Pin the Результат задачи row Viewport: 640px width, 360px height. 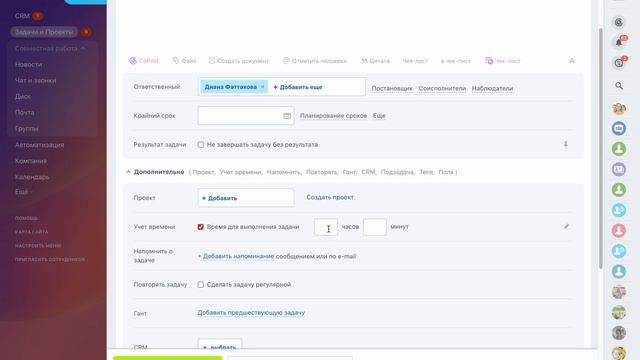[566, 144]
